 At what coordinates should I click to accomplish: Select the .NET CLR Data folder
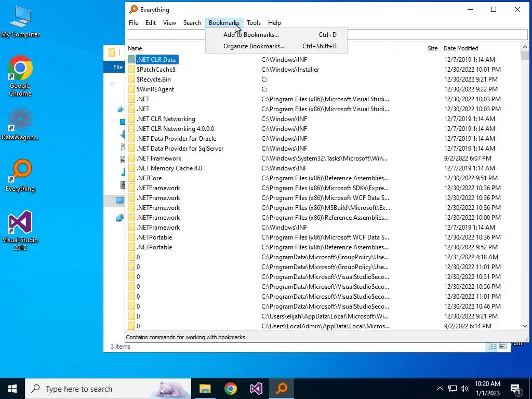tap(157, 60)
